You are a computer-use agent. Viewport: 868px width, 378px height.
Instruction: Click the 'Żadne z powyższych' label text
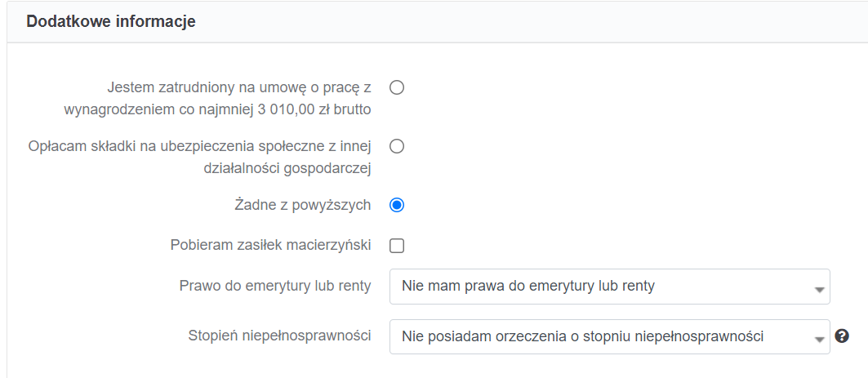(303, 205)
